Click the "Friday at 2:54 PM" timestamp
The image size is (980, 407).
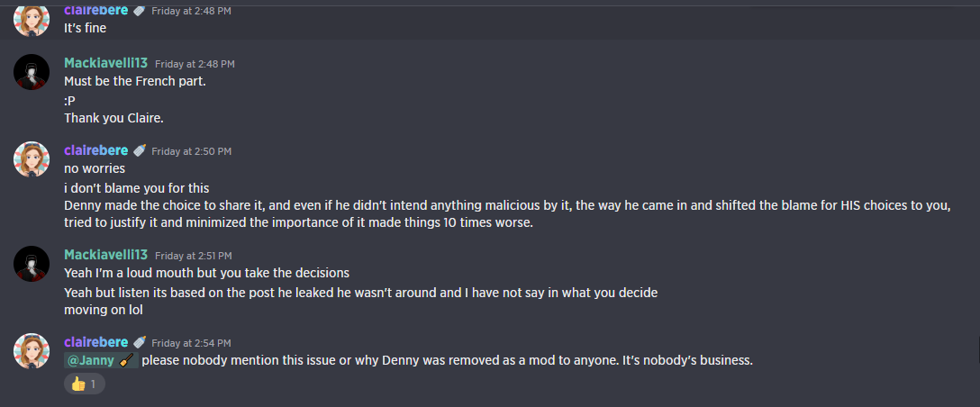(191, 343)
